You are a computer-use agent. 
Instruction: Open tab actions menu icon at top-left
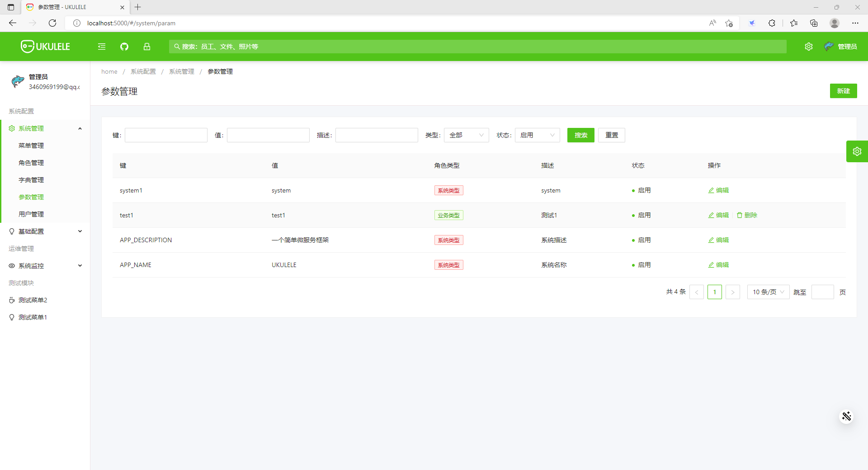(11, 7)
